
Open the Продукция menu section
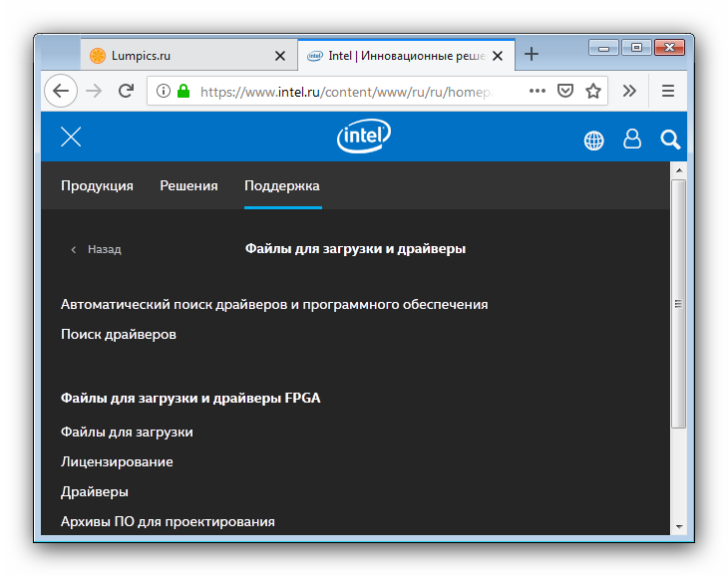coord(97,186)
